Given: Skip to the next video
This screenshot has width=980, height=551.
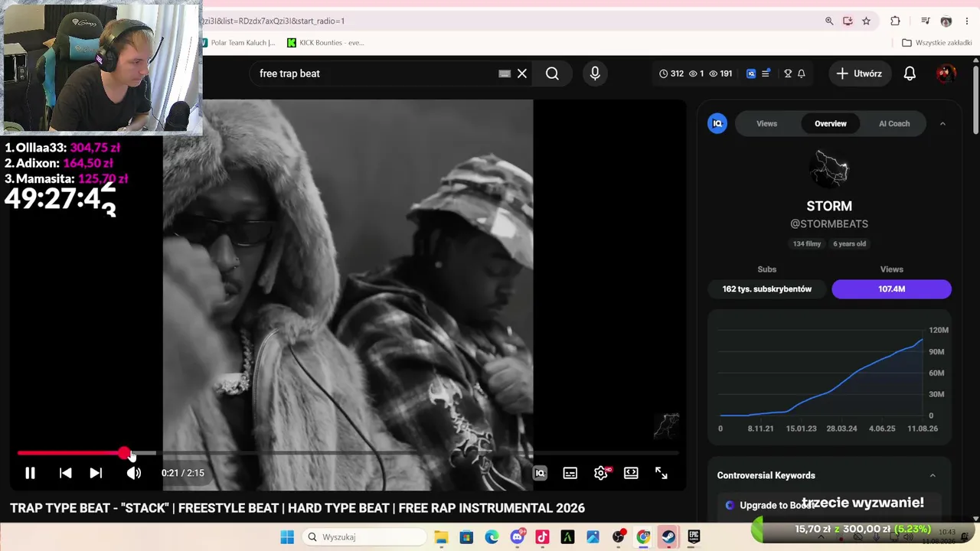Looking at the screenshot, I should tap(96, 473).
